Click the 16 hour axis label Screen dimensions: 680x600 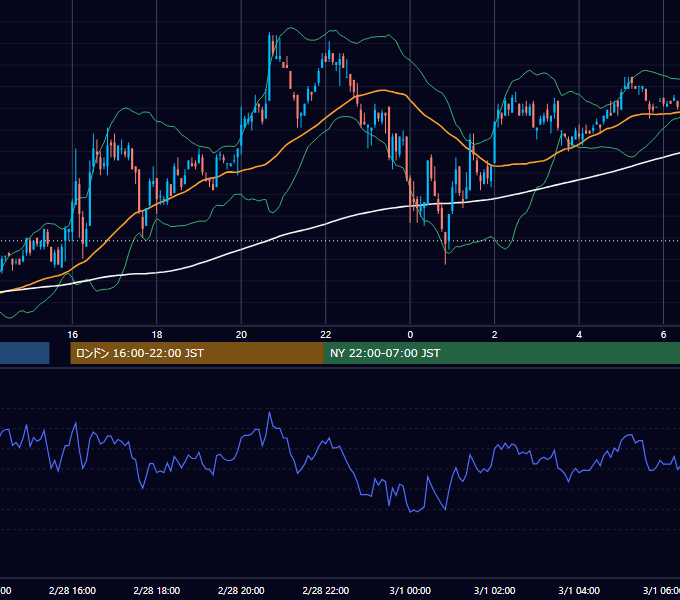pos(72,335)
